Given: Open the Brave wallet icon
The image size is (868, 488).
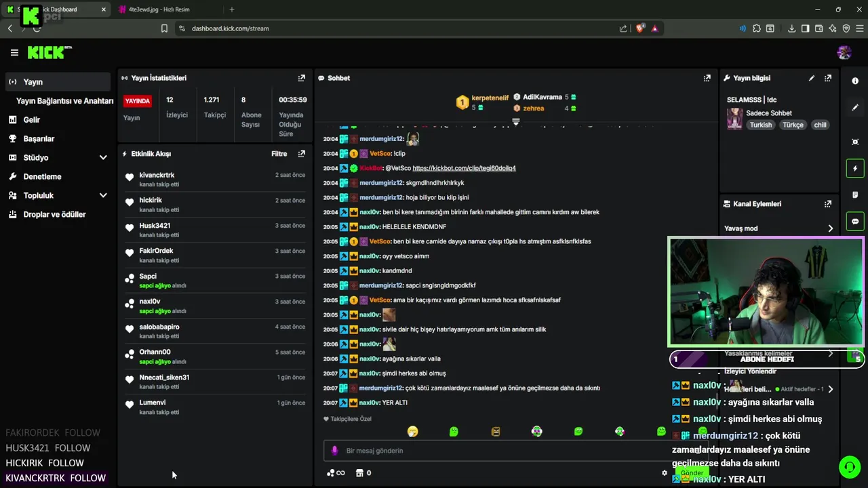Looking at the screenshot, I should click(x=819, y=28).
